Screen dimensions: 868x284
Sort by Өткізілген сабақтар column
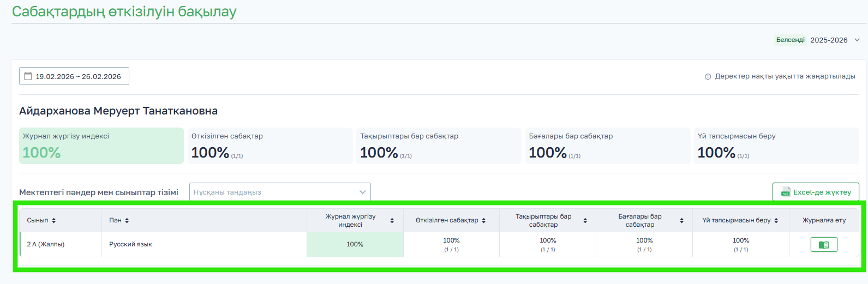483,221
